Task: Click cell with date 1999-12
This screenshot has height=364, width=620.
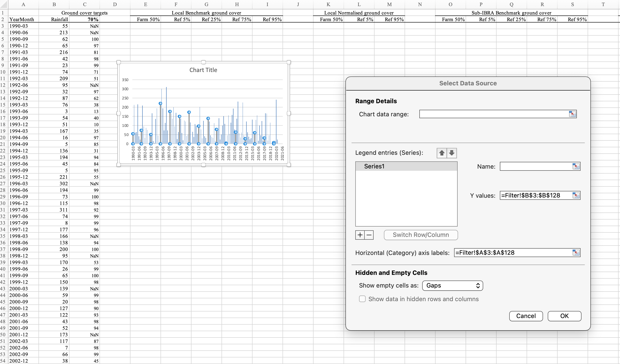Action: (23, 282)
